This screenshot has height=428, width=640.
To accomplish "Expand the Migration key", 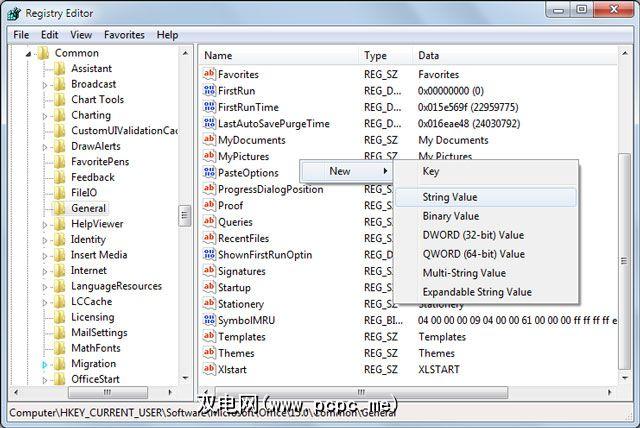I will pos(44,364).
